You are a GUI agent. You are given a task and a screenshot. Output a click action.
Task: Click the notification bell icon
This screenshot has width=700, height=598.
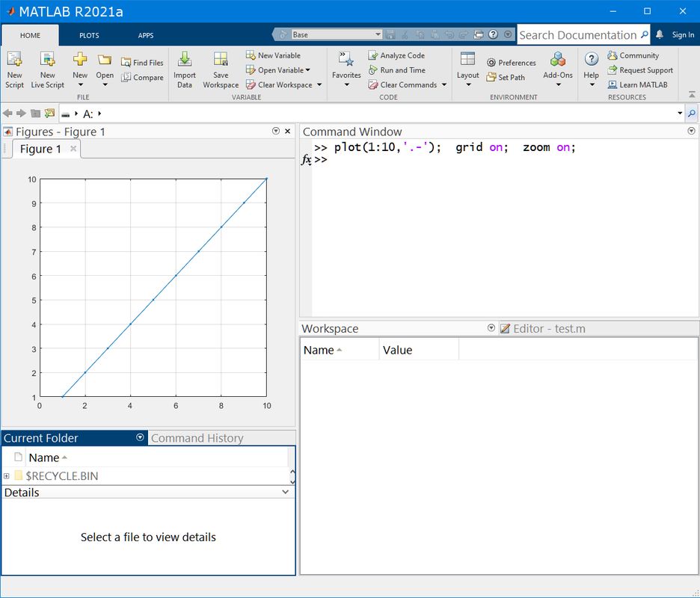[660, 35]
